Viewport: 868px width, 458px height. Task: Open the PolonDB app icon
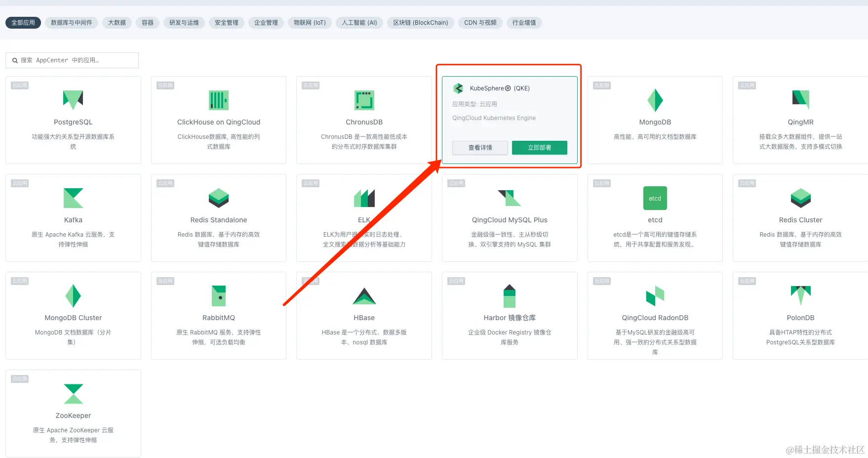click(800, 295)
